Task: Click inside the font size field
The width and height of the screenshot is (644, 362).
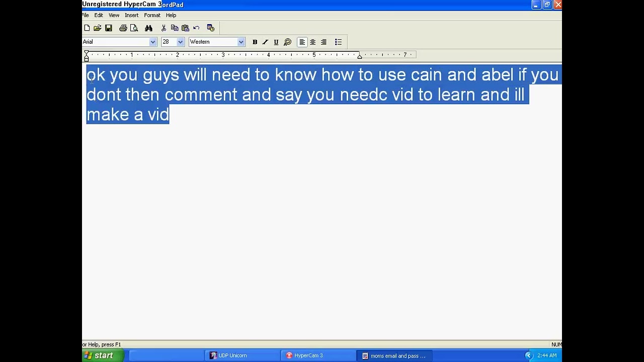Action: pyautogui.click(x=169, y=42)
